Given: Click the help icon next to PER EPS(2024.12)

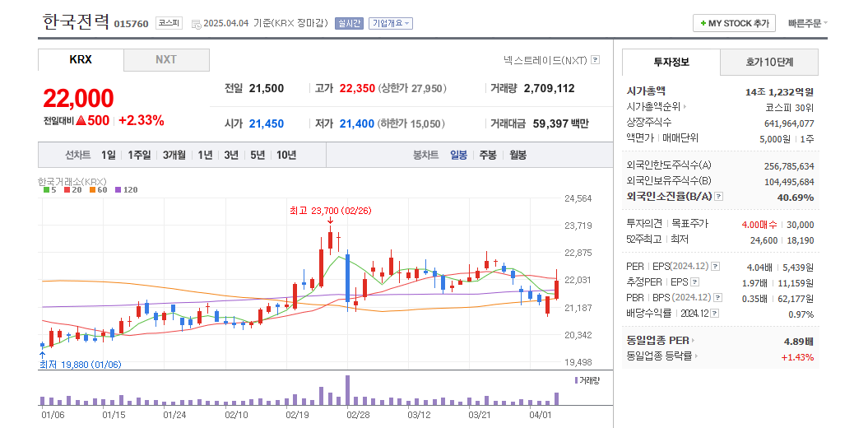Looking at the screenshot, I should coord(715,267).
